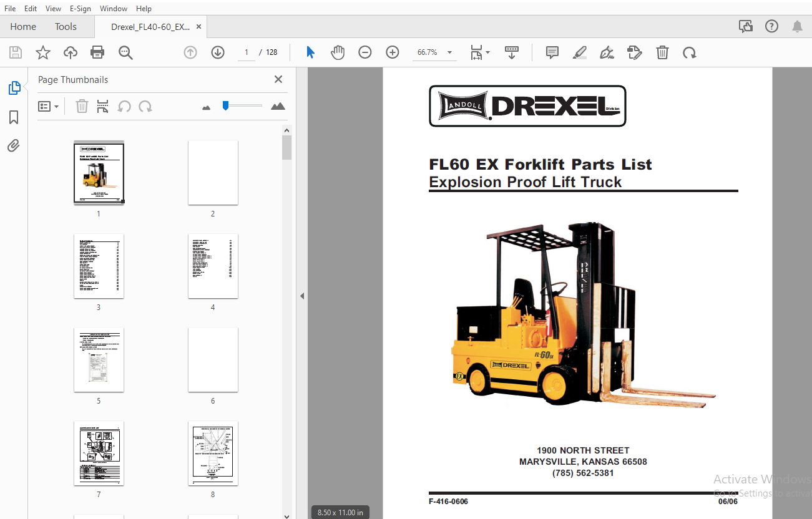The image size is (812, 519).
Task: Rotate page counterclockwise in thumbnails panel
Action: (124, 106)
